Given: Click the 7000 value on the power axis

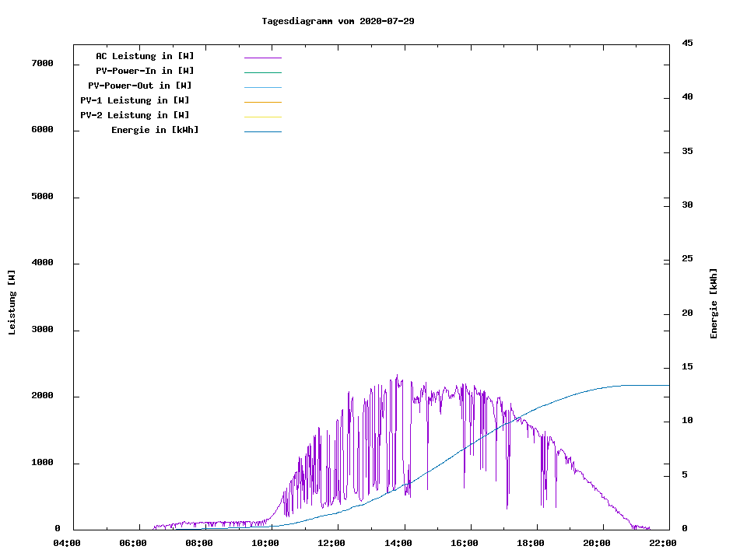Looking at the screenshot, I should point(42,63).
